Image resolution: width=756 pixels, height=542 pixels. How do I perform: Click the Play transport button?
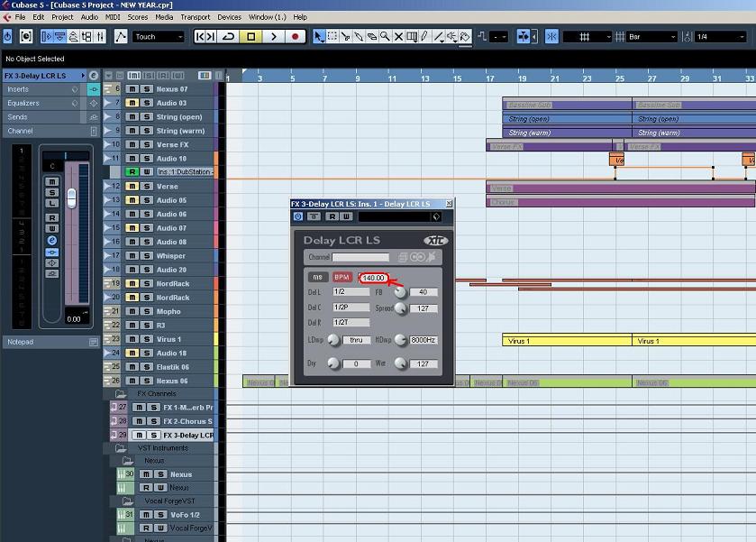tap(273, 37)
